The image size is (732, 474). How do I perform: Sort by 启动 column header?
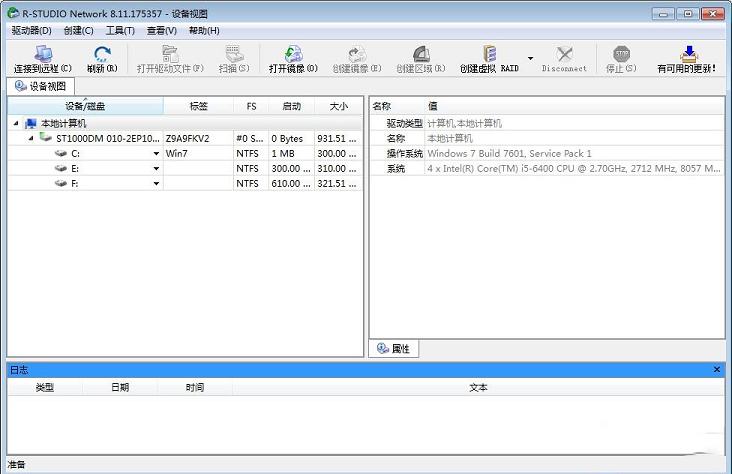tap(292, 106)
